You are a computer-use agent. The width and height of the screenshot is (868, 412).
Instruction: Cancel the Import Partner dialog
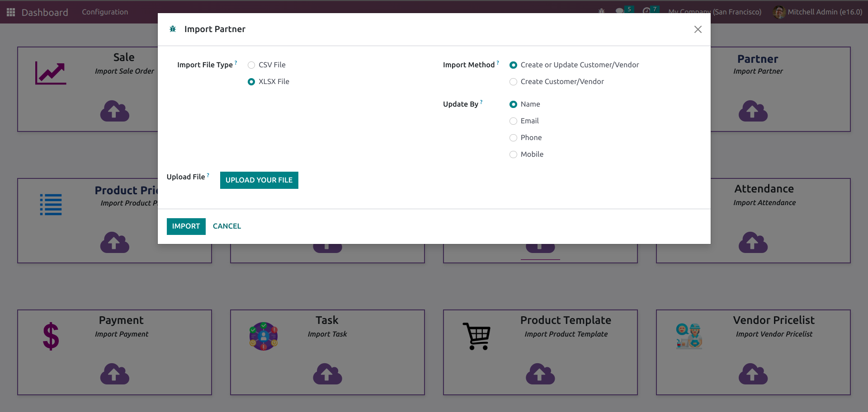227,226
